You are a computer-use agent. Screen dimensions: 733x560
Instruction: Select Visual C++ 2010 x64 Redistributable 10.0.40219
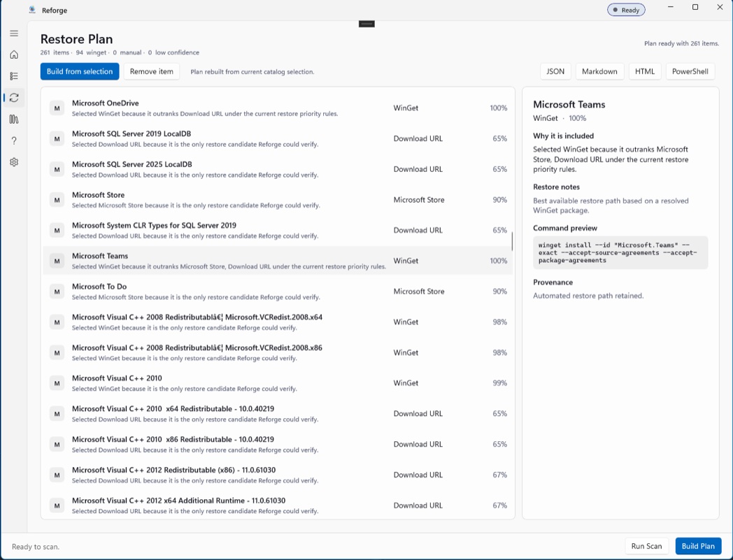(x=278, y=414)
